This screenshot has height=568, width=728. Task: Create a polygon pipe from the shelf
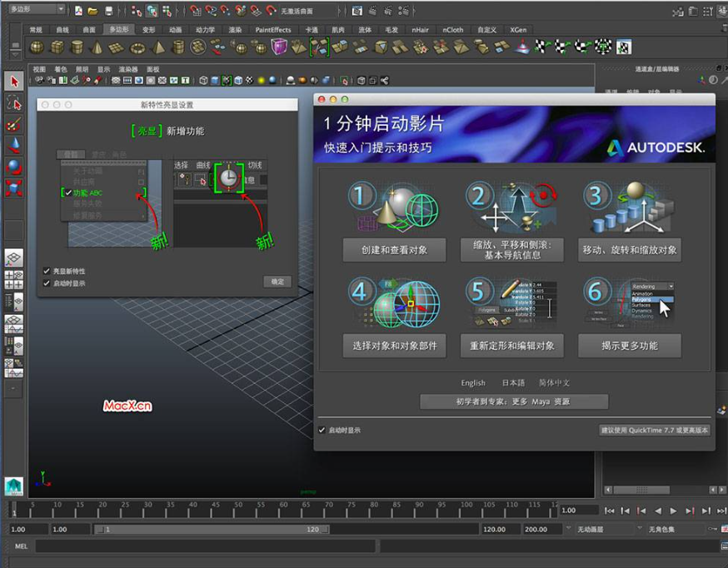pos(178,47)
